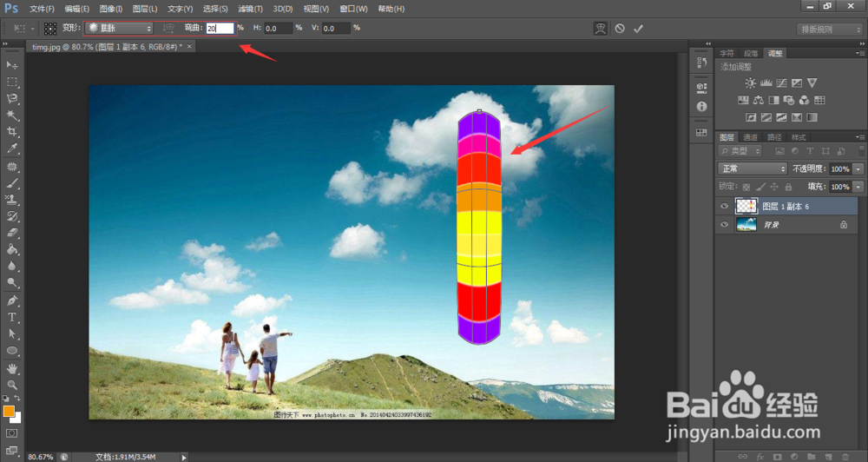
Task: Select the Brush tool
Action: (x=11, y=183)
